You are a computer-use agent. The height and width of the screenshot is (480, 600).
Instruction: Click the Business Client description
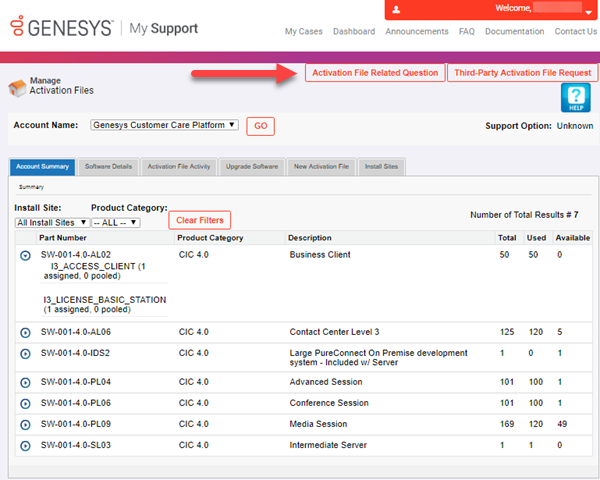320,255
